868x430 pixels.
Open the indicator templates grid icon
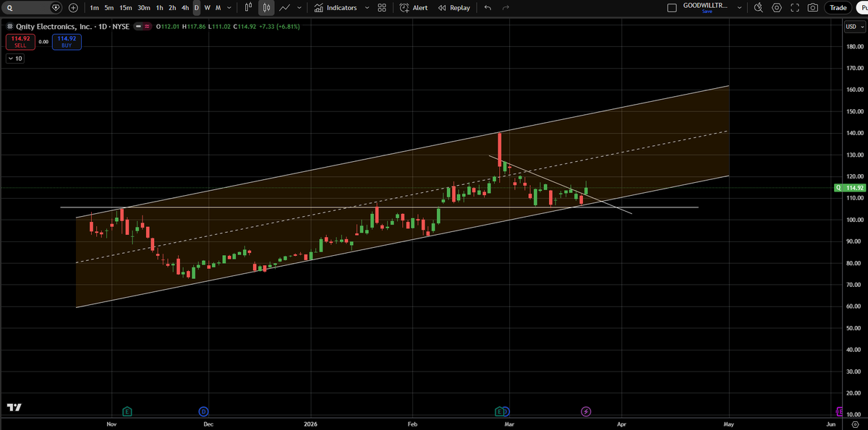(382, 8)
